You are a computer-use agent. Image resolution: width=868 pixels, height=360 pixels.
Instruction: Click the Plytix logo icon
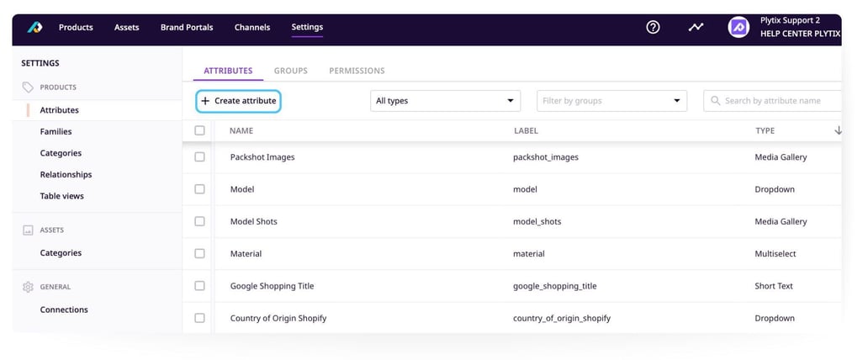point(34,28)
